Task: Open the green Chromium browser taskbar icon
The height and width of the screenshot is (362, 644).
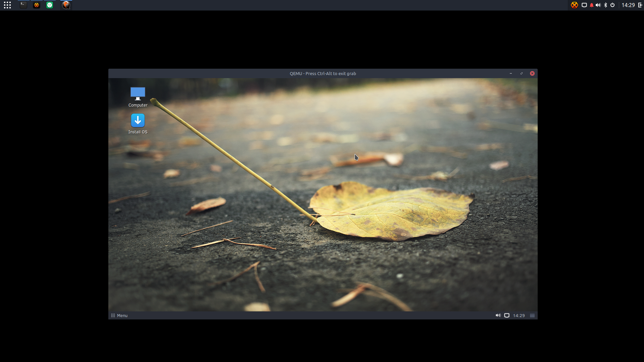Action: (x=50, y=5)
